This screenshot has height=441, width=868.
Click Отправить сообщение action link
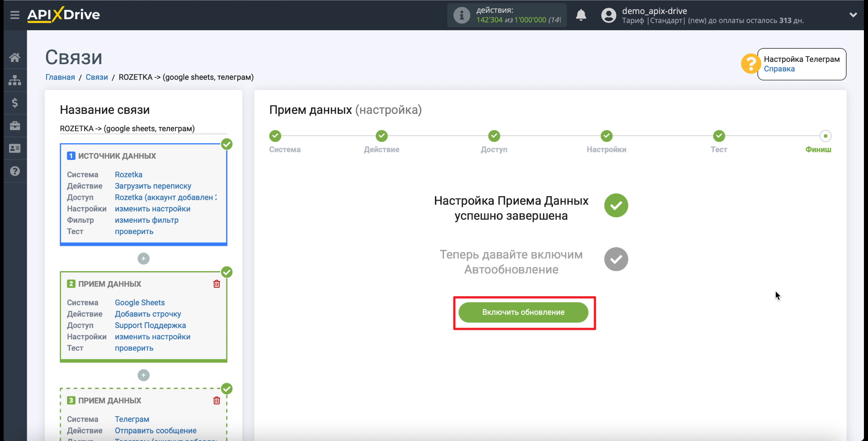156,431
